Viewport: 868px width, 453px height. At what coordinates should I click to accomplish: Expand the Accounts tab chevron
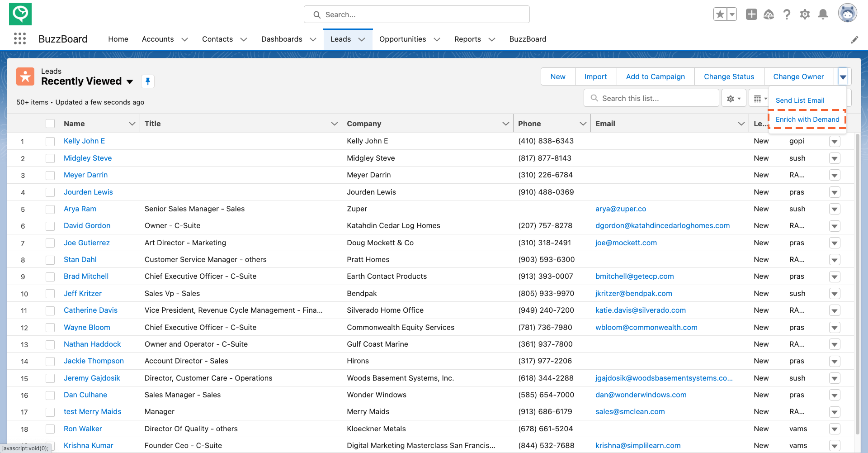coord(184,39)
